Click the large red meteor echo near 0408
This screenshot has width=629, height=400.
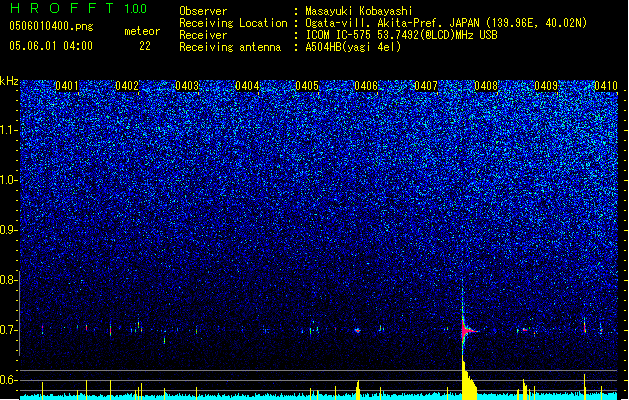point(467,331)
